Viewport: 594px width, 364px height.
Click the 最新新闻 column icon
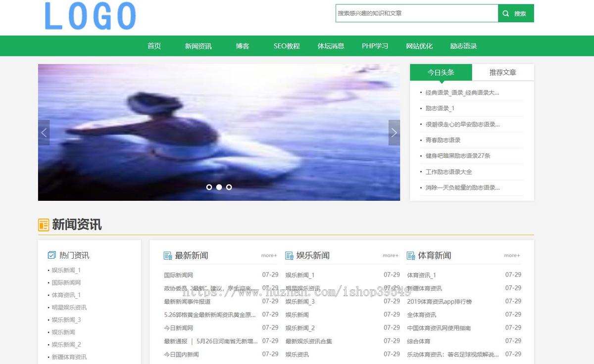pos(168,256)
